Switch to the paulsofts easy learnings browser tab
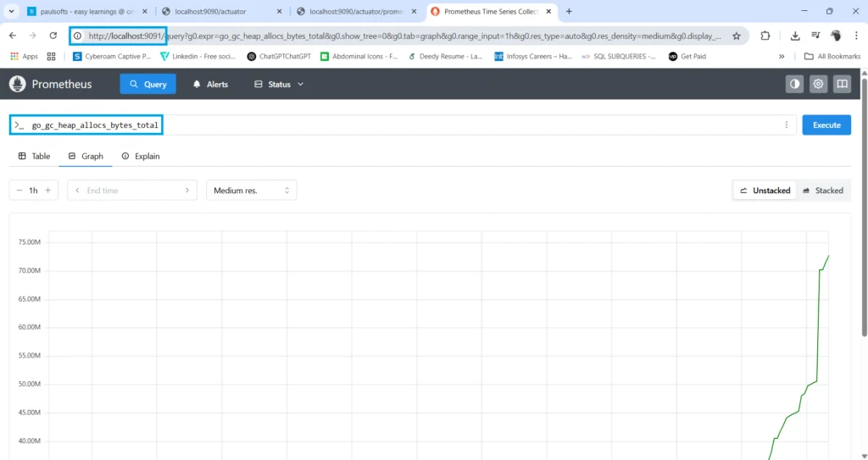 coord(87,12)
